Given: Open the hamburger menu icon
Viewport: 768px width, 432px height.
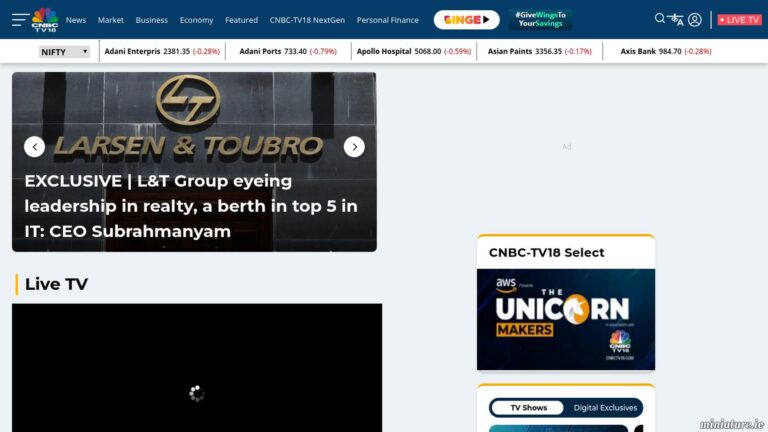Looking at the screenshot, I should (x=21, y=20).
